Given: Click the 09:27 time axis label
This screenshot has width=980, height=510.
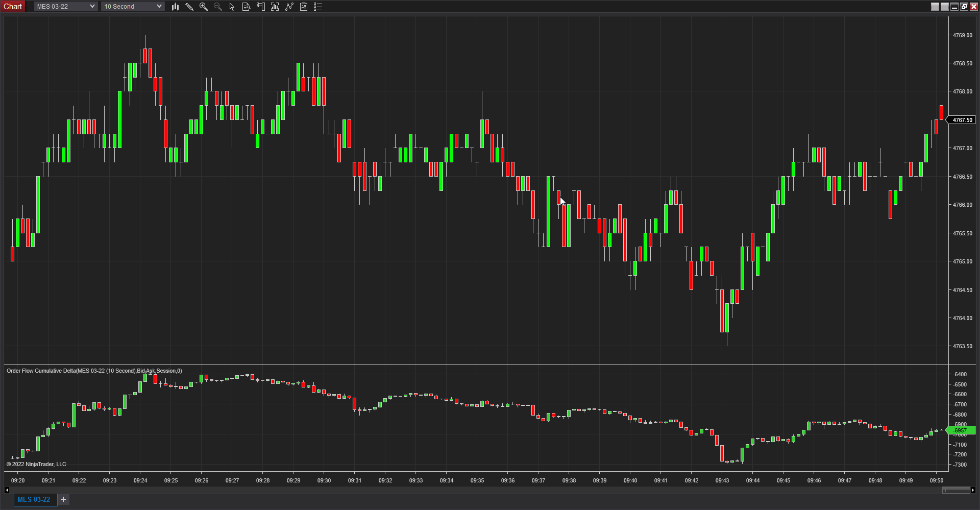Looking at the screenshot, I should point(232,480).
